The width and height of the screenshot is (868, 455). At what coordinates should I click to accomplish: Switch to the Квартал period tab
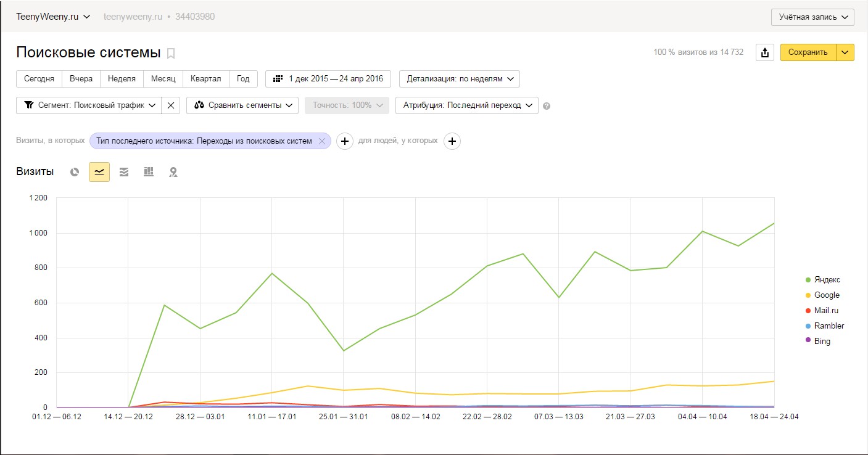click(x=206, y=79)
